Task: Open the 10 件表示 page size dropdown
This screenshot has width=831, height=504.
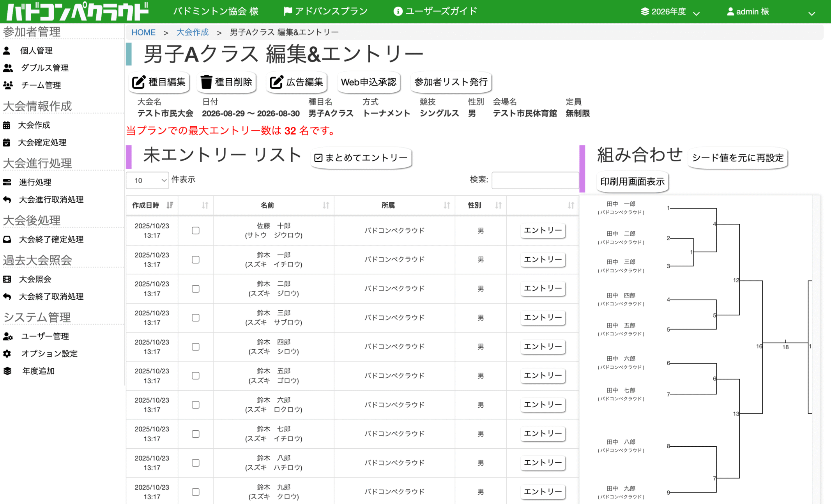Action: (x=147, y=180)
